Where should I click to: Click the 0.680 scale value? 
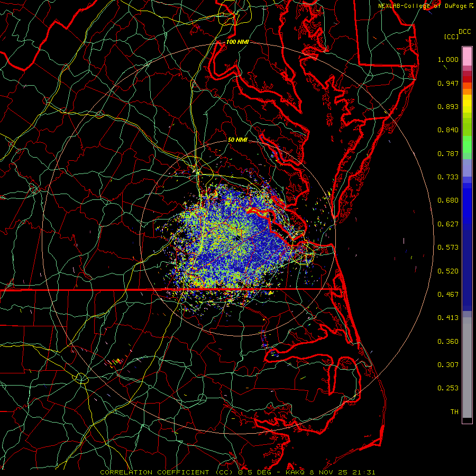(448, 200)
